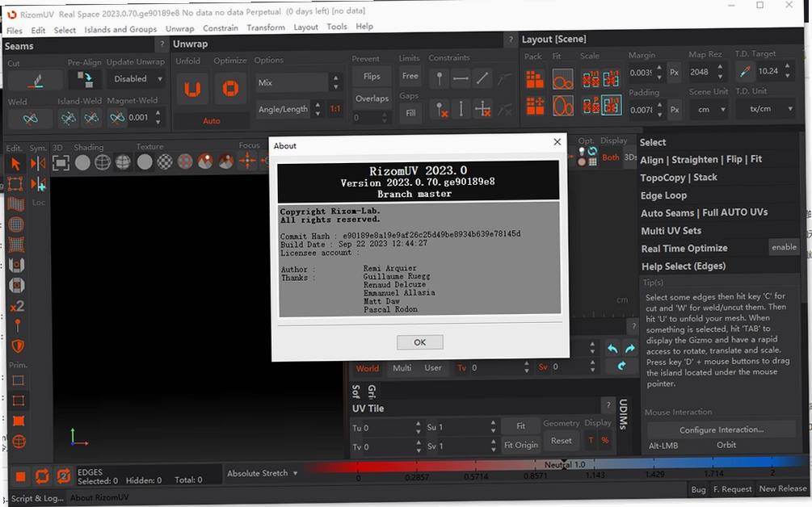
Task: Click the shield icon in left toolbar
Action: point(18,346)
